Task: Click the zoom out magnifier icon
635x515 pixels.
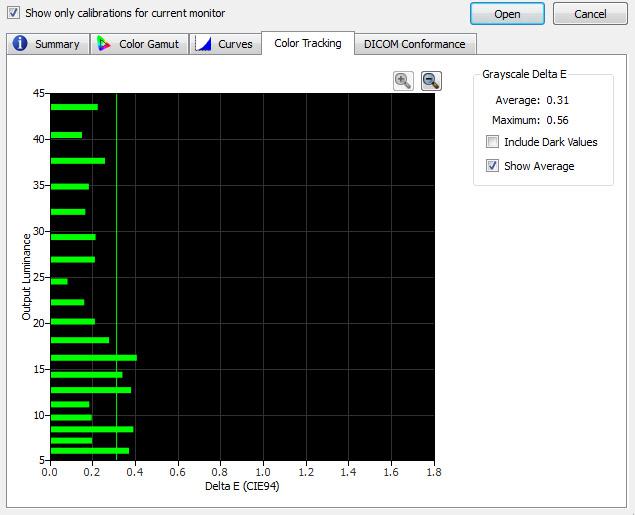Action: point(431,81)
